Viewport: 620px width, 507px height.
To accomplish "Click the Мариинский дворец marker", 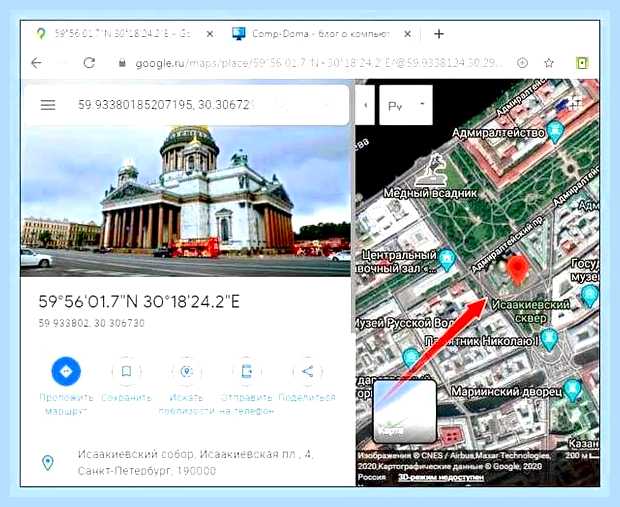I will point(572,390).
